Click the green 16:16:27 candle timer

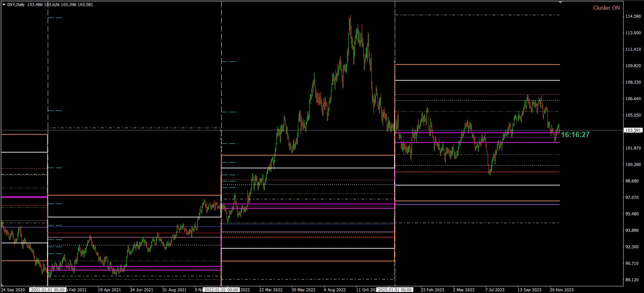pyautogui.click(x=575, y=134)
